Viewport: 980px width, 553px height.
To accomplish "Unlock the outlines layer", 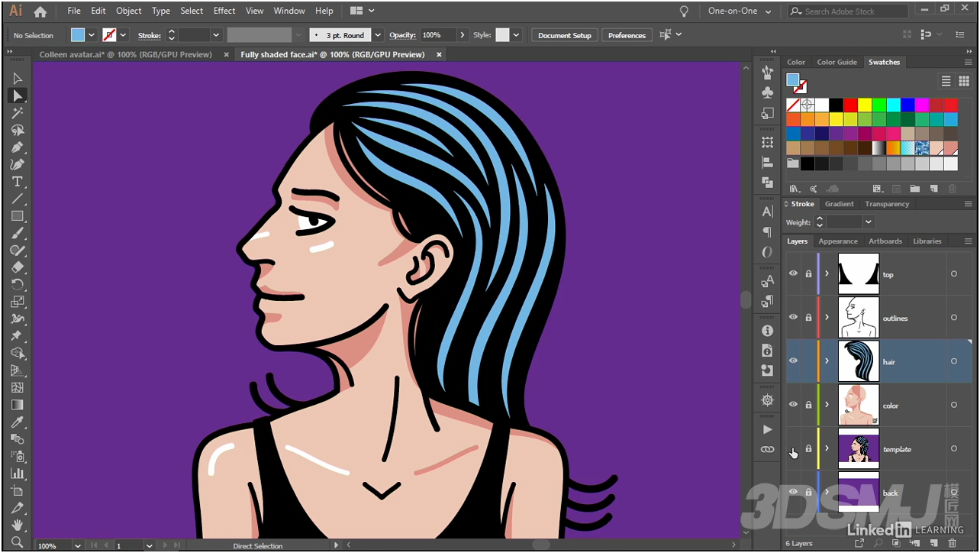I will click(808, 317).
